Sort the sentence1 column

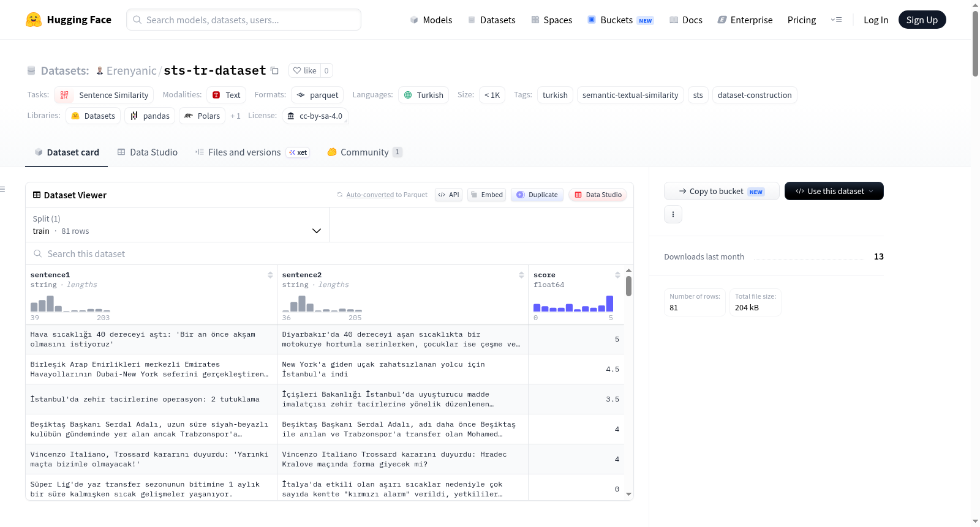coord(270,275)
